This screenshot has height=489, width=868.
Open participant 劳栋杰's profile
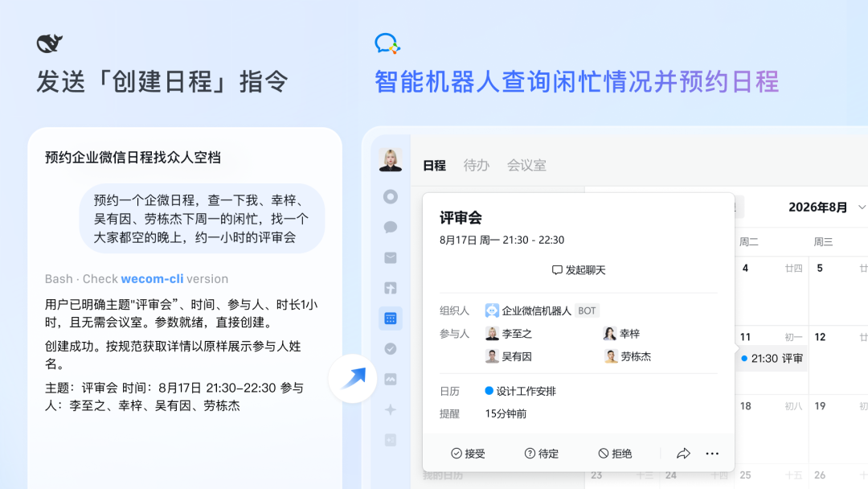click(627, 356)
